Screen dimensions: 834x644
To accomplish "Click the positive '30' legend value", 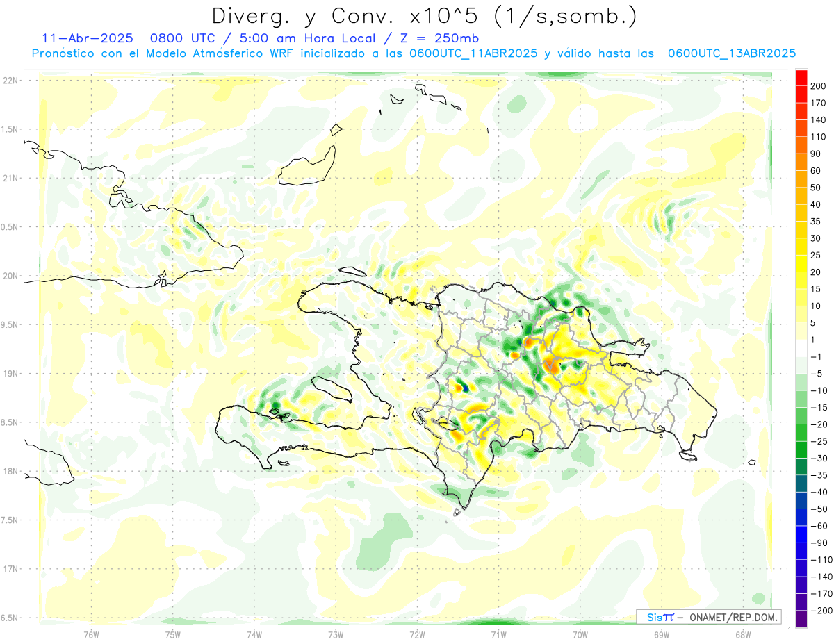I will pos(817,238).
